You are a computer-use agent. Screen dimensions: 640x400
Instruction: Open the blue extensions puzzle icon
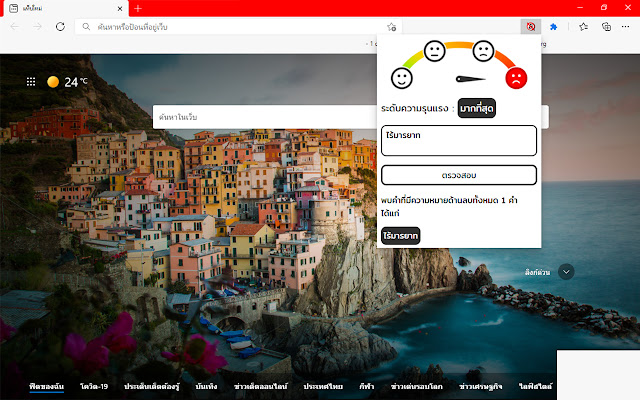click(x=553, y=27)
